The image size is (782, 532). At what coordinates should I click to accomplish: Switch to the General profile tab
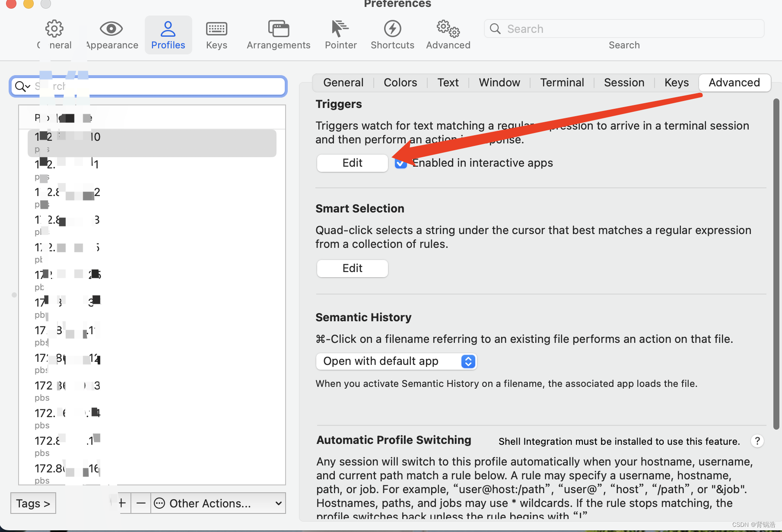pos(343,82)
